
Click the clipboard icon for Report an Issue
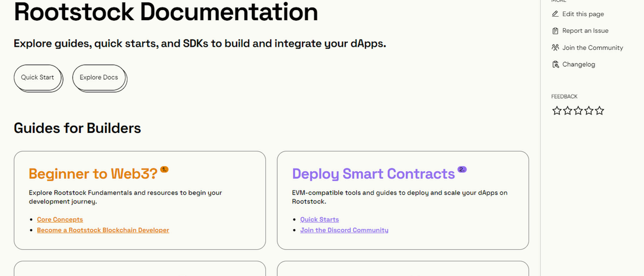tap(555, 31)
